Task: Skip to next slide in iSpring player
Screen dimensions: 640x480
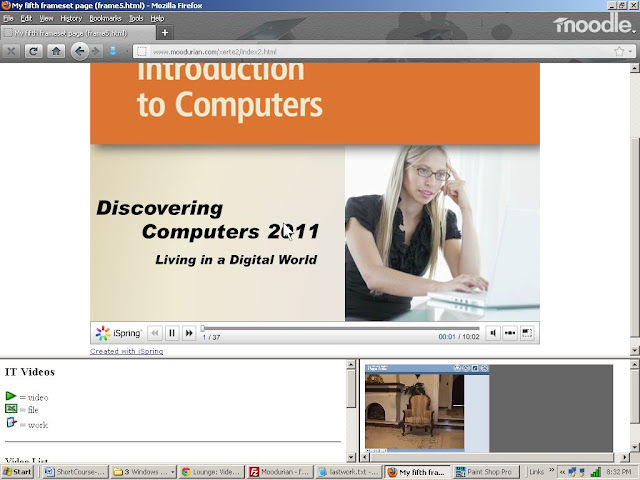Action: click(189, 333)
